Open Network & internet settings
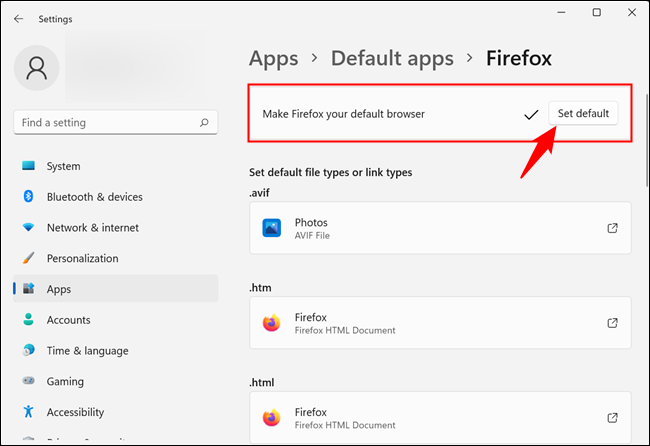Image resolution: width=650 pixels, height=446 pixels. (x=93, y=228)
